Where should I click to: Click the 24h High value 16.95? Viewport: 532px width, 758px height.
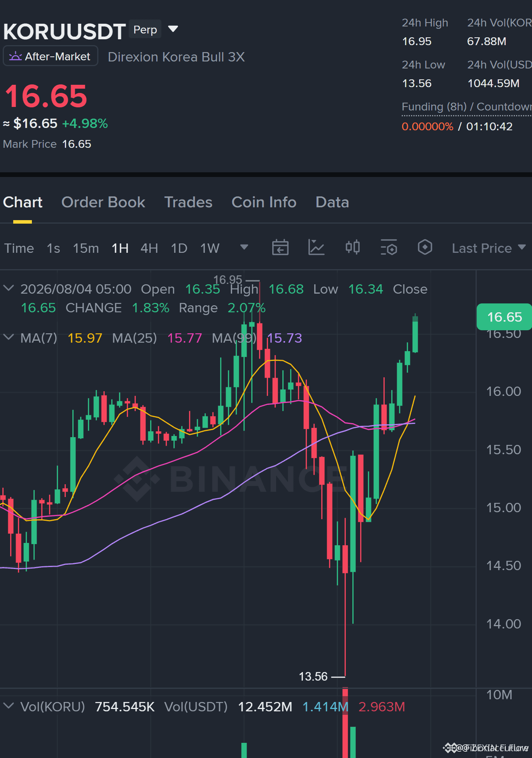[x=417, y=41]
